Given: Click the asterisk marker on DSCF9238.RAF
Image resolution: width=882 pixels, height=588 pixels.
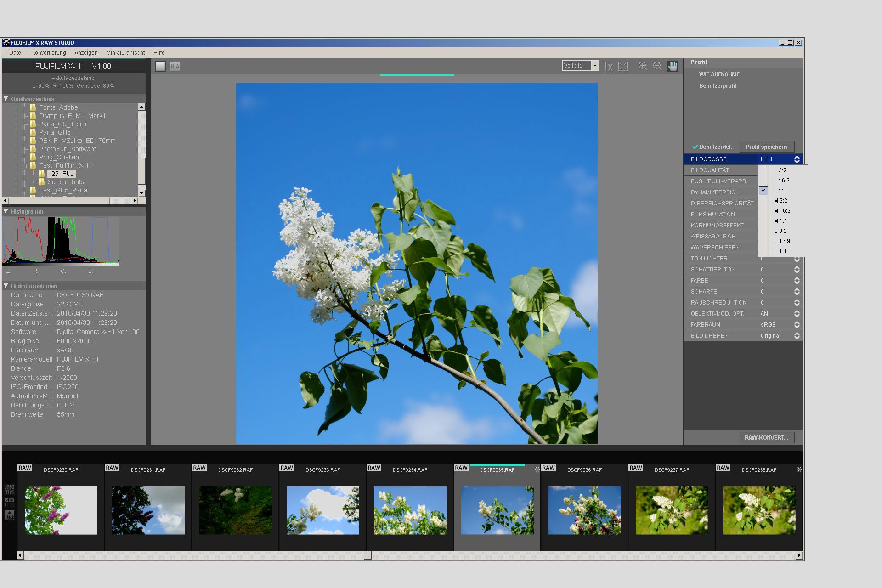Looking at the screenshot, I should [x=799, y=469].
